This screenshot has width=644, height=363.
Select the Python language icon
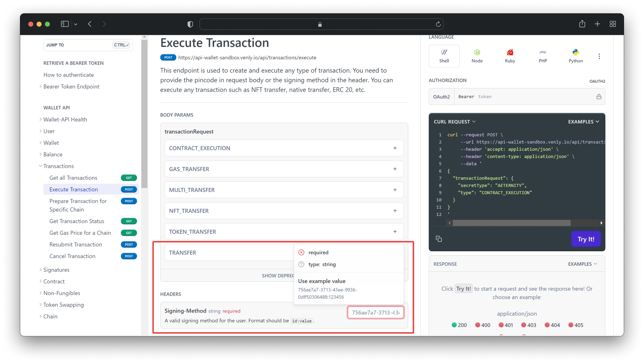(576, 56)
